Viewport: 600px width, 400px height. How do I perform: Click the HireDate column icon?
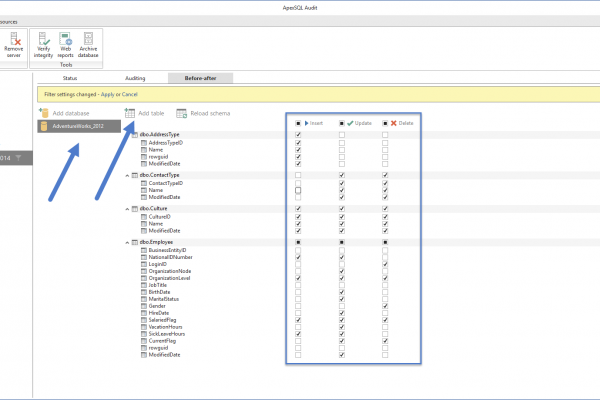coord(144,313)
